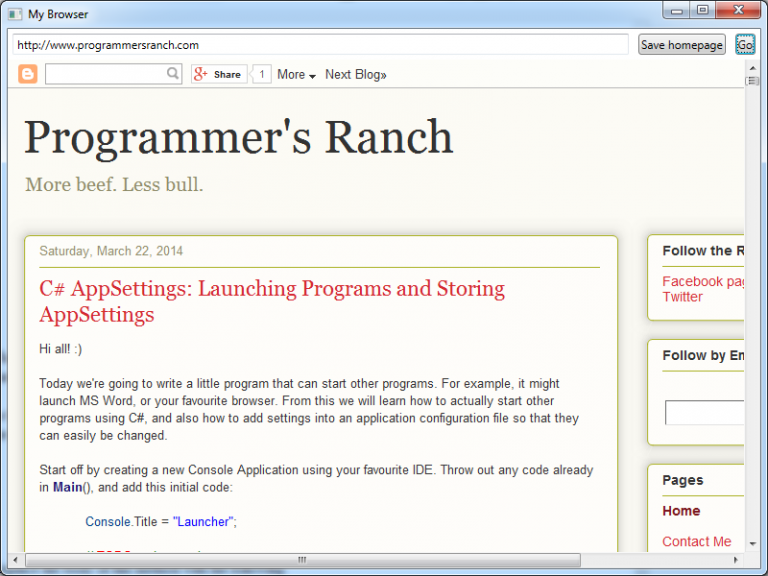Open the Contact Me page link
Image resolution: width=768 pixels, height=576 pixels.
[x=696, y=541]
